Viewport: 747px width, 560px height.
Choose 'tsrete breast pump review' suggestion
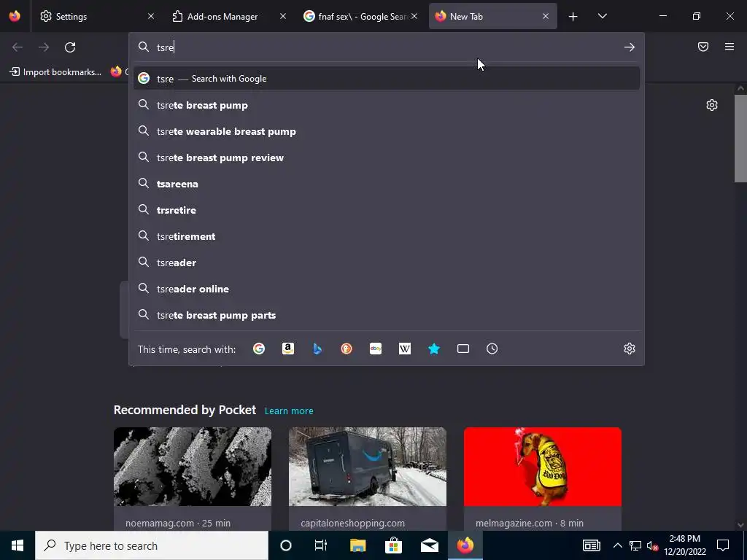387,157
